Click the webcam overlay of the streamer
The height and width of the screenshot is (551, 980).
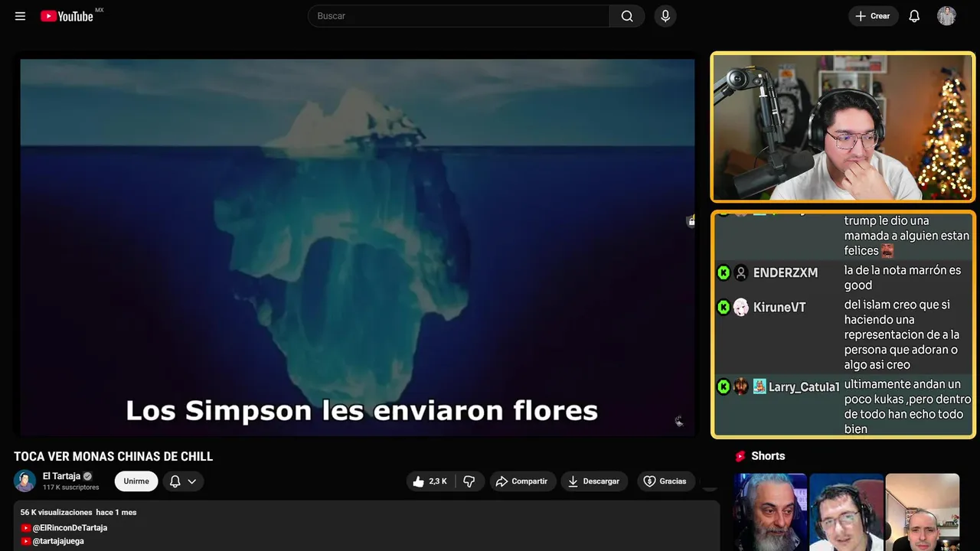(843, 127)
